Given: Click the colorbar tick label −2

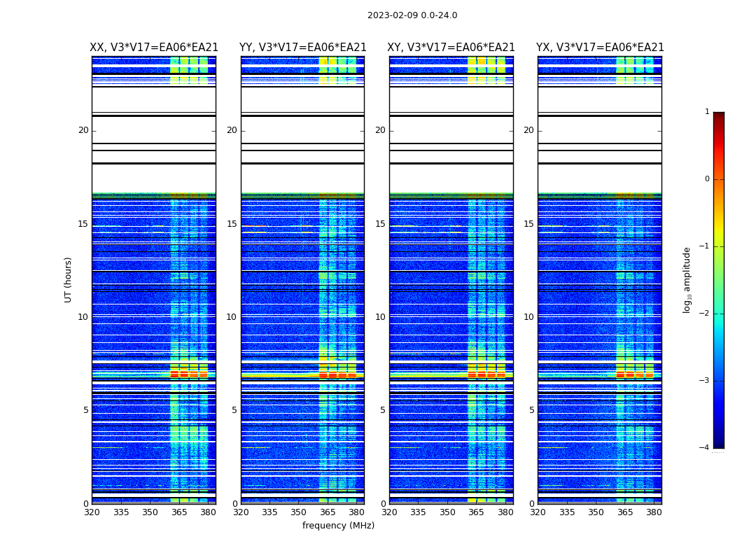Looking at the screenshot, I should (705, 314).
